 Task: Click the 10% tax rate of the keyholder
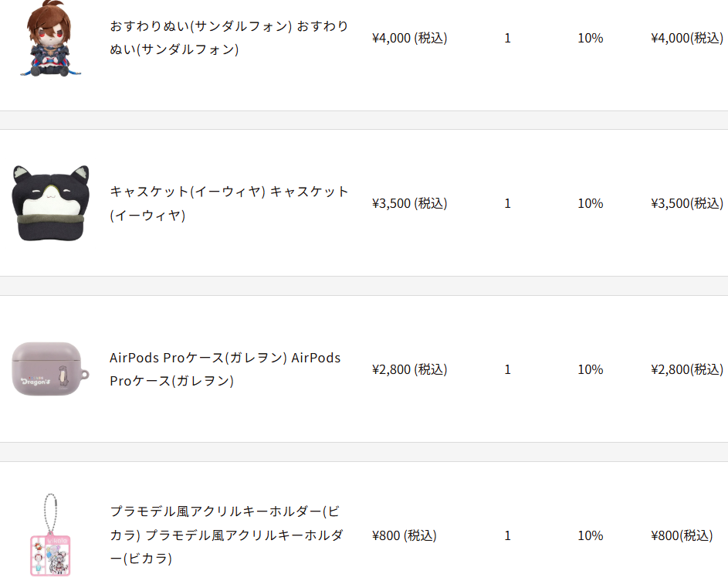tap(590, 535)
